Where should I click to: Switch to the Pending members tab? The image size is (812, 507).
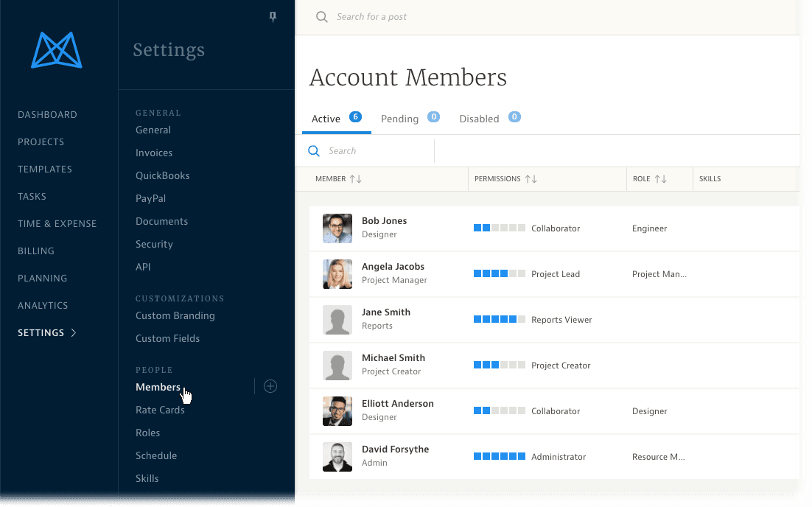tap(399, 119)
